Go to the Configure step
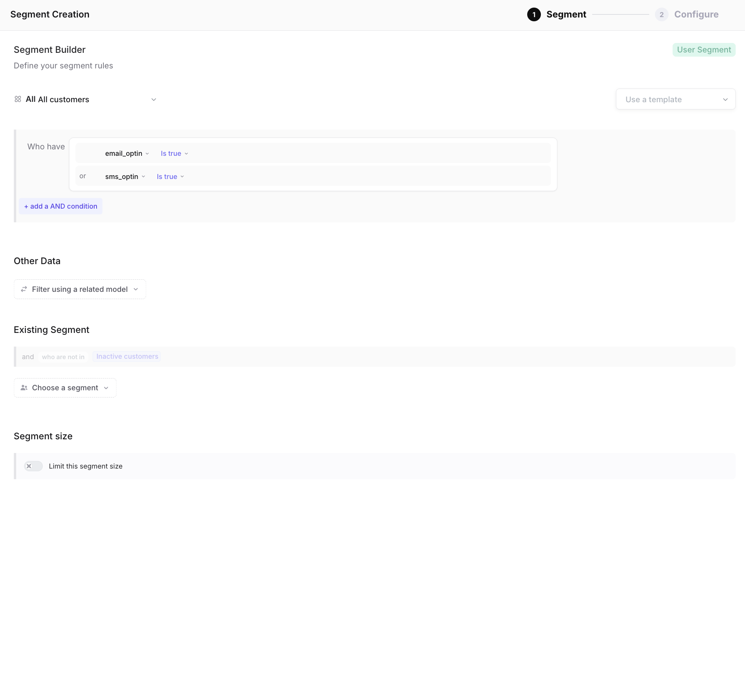Viewport: 745px width, 700px height. coord(696,14)
